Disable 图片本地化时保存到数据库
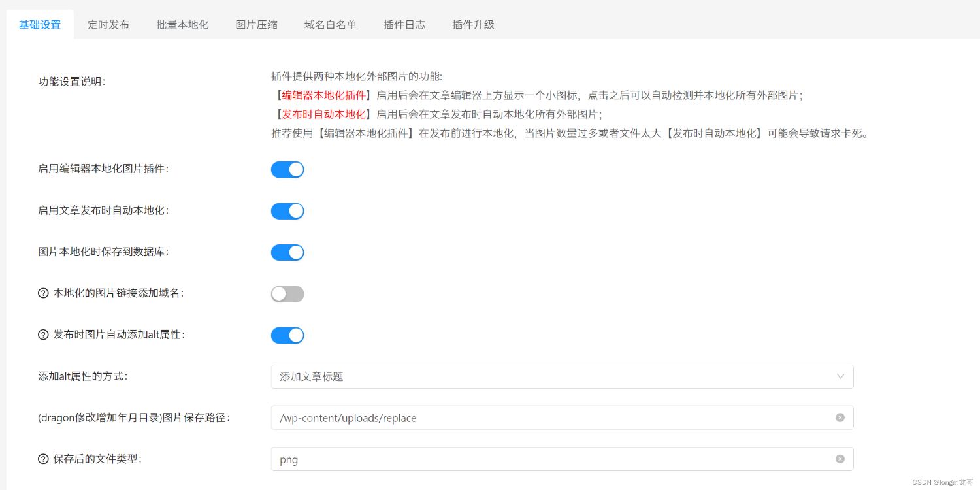 pos(287,252)
